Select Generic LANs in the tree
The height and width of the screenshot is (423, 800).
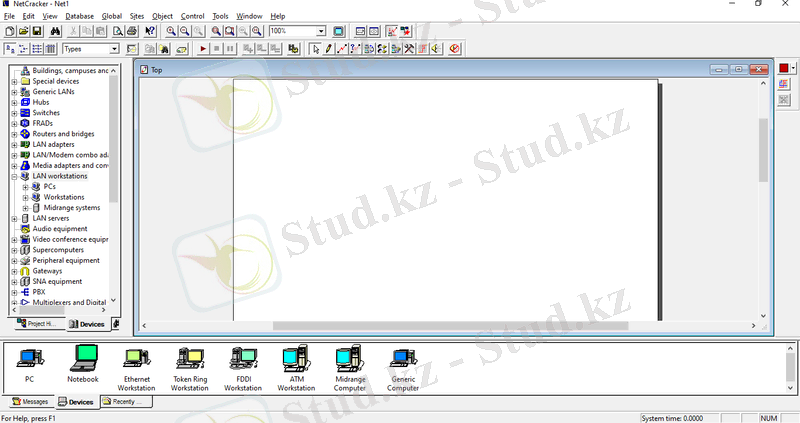coord(54,92)
